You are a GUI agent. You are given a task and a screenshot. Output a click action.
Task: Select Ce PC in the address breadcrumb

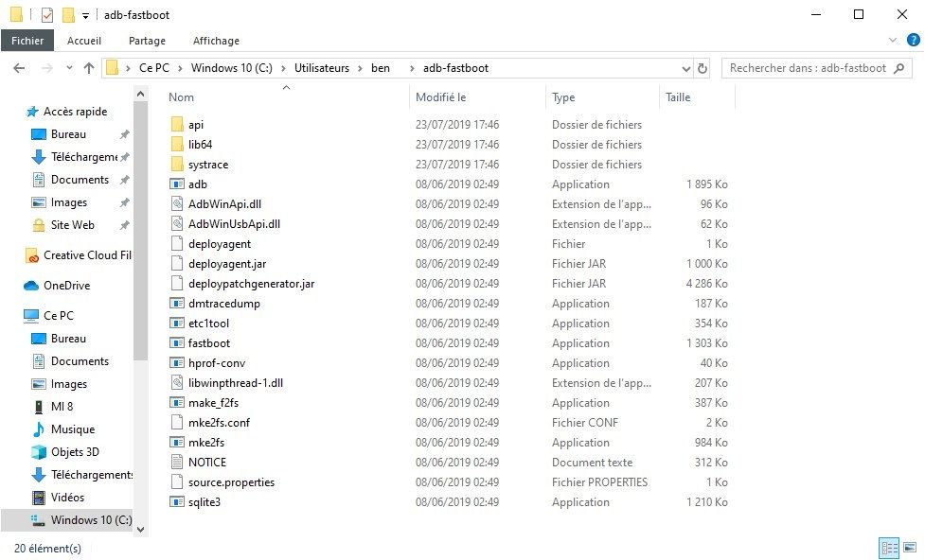coord(154,68)
